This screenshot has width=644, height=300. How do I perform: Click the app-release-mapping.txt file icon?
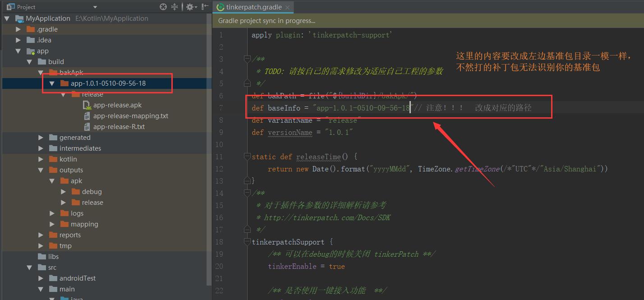point(87,116)
